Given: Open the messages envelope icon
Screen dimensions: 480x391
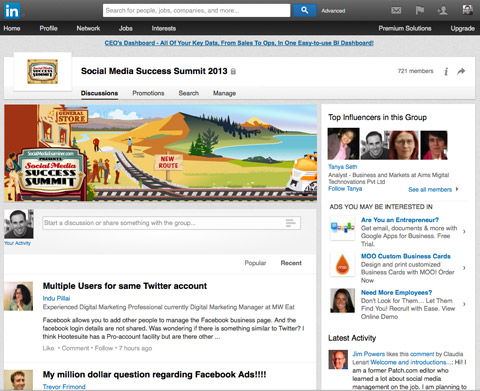Looking at the screenshot, I should (396, 10).
